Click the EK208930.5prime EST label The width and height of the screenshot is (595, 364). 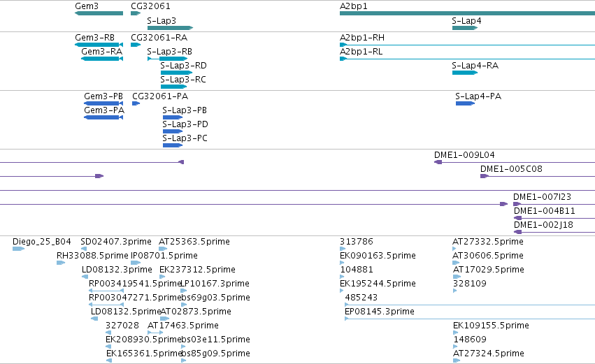[x=143, y=340]
